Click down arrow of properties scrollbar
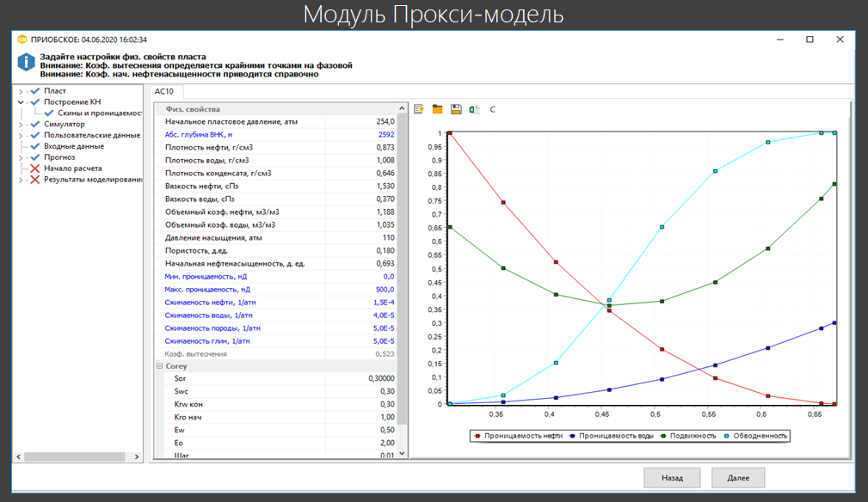The image size is (868, 502). pyautogui.click(x=402, y=453)
